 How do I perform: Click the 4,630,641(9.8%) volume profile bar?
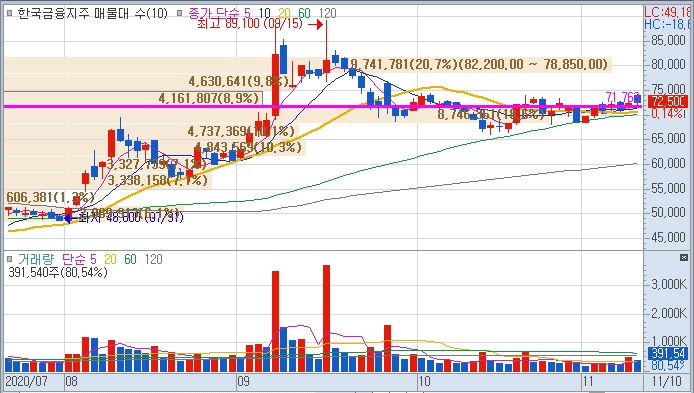(x=146, y=81)
